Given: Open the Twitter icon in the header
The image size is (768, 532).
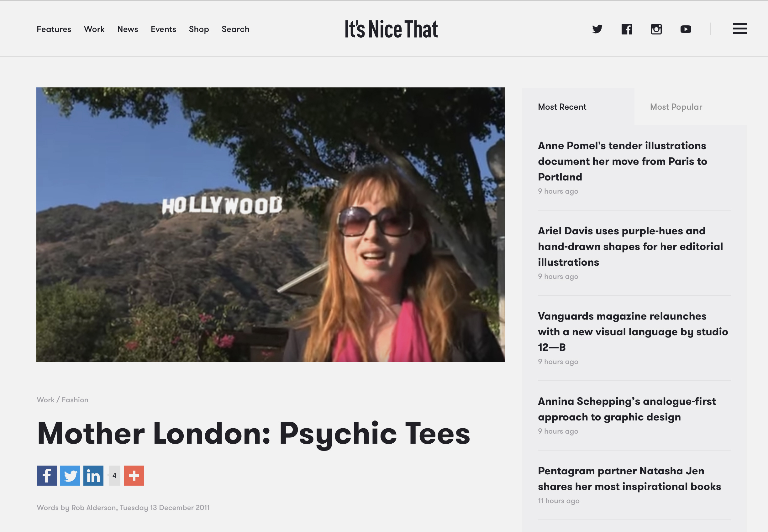Looking at the screenshot, I should click(597, 29).
